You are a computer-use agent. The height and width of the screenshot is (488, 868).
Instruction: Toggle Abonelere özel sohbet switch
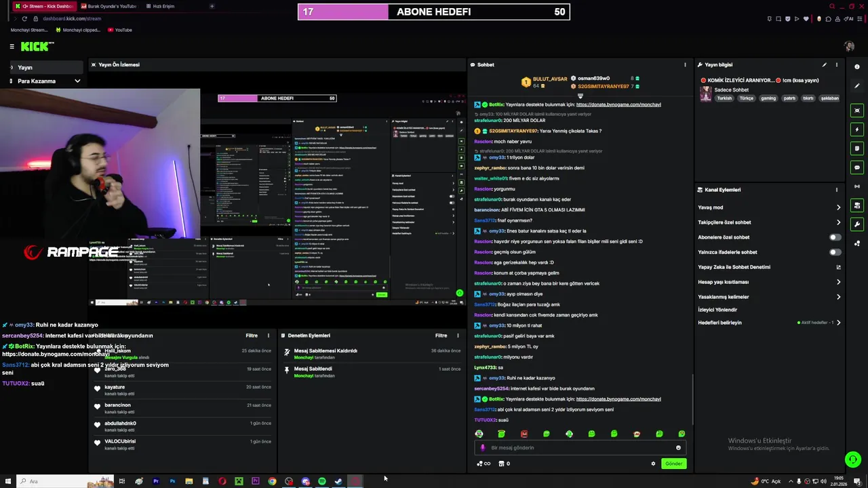(x=835, y=237)
